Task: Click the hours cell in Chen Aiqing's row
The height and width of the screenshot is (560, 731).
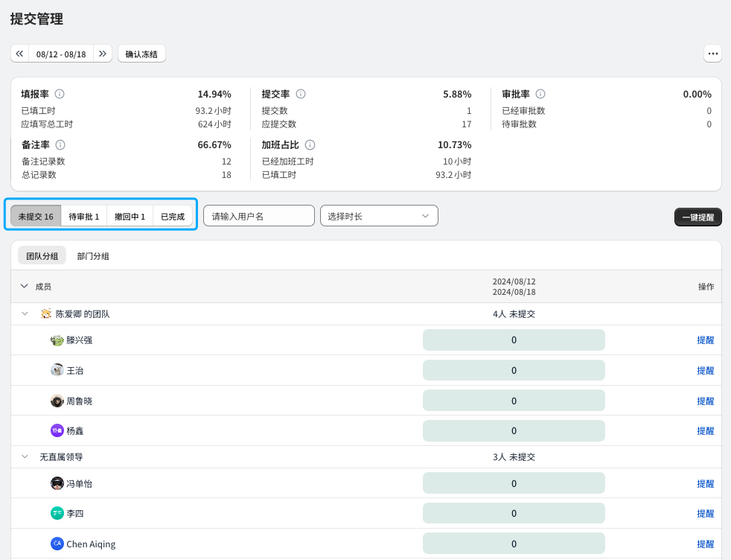Action: point(514,544)
